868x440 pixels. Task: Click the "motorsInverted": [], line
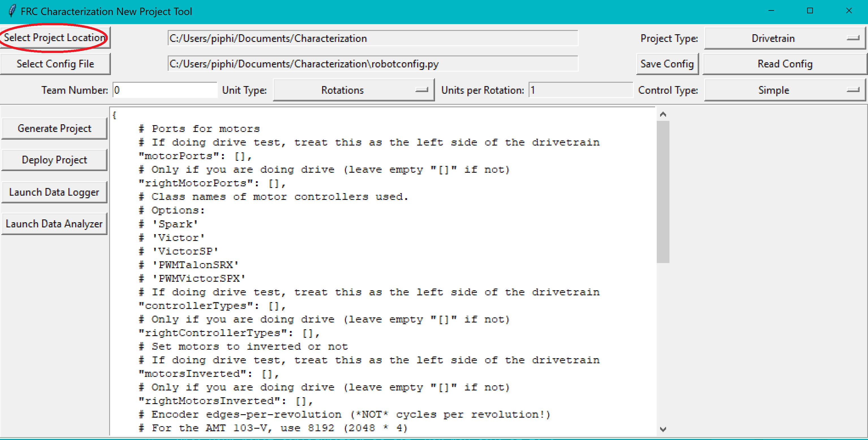click(209, 374)
